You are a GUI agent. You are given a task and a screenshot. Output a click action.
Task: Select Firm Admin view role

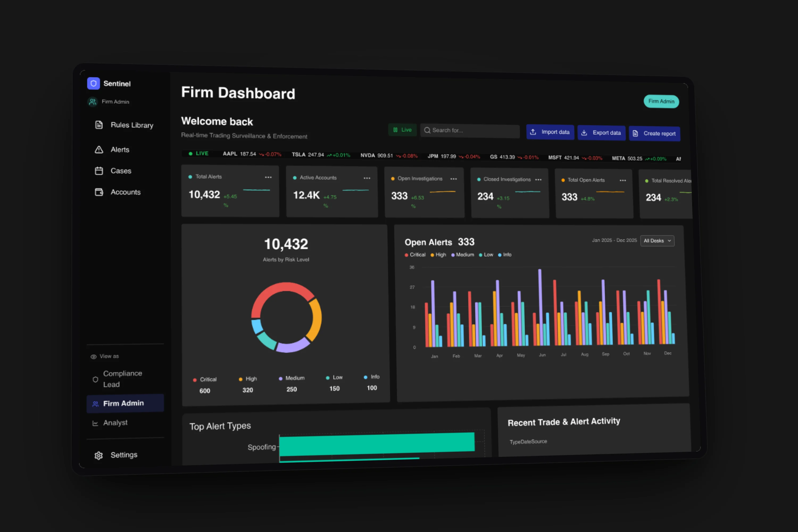click(x=125, y=404)
